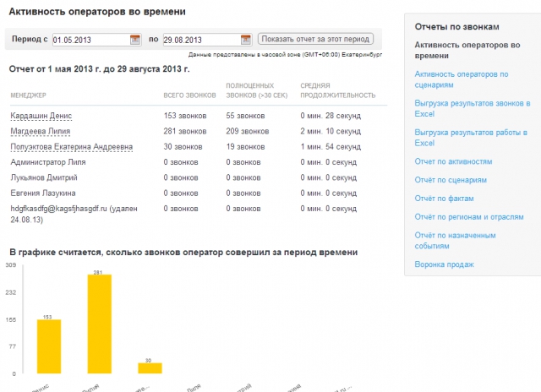Open 'Выгрузка результатов звонков в Excel'
Image resolution: width=541 pixels, height=392 pixels.
(473, 109)
